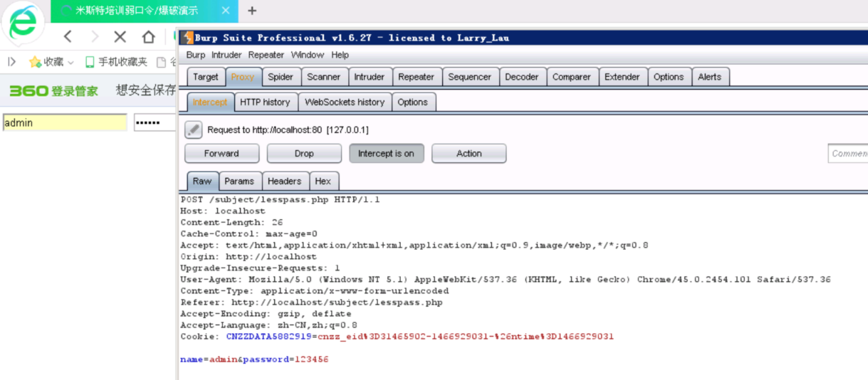Select the Proxy tab
The width and height of the screenshot is (868, 380).
[243, 77]
